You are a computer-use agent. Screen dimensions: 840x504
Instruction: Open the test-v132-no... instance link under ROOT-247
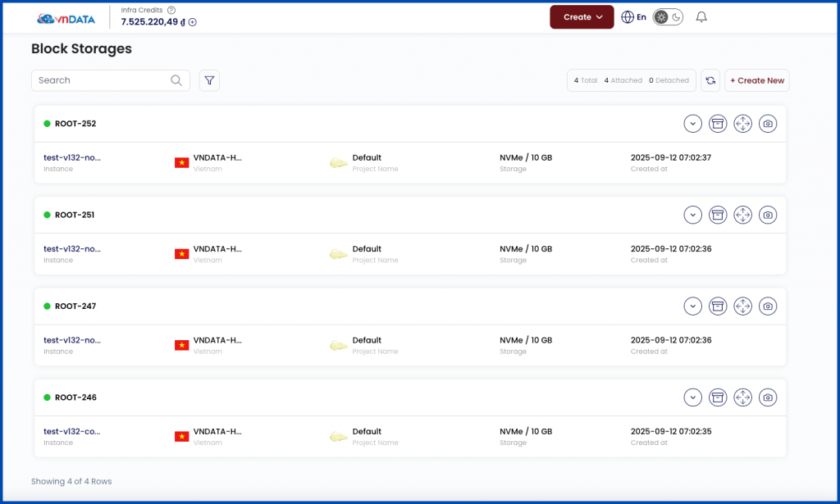[72, 340]
